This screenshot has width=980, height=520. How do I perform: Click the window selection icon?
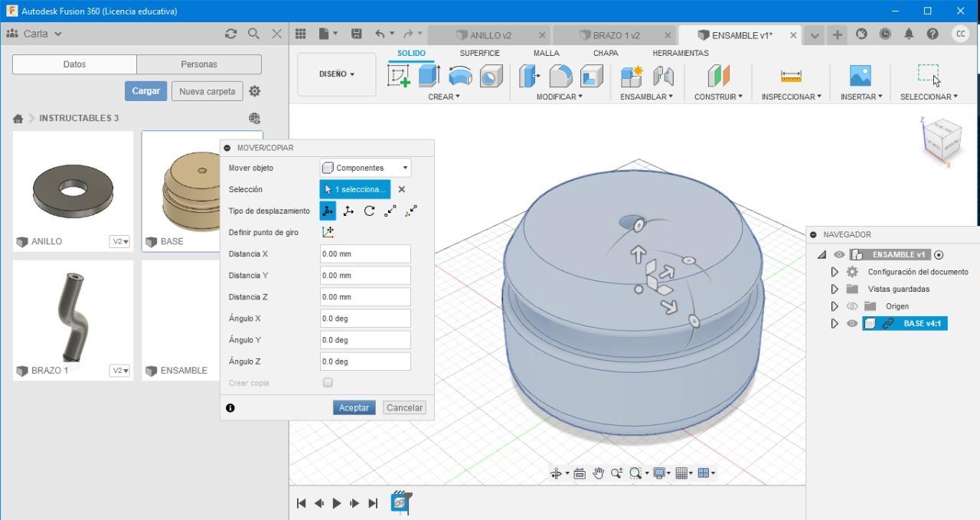pos(929,74)
